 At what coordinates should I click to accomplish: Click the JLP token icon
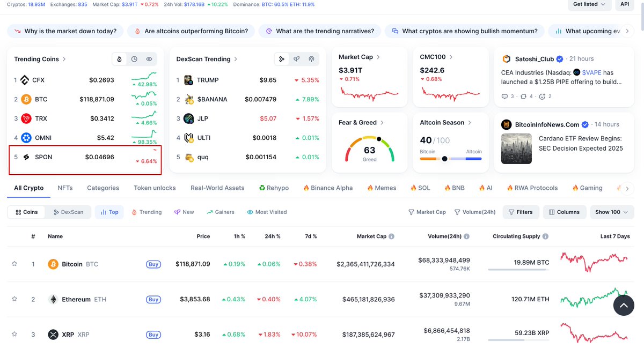[188, 118]
